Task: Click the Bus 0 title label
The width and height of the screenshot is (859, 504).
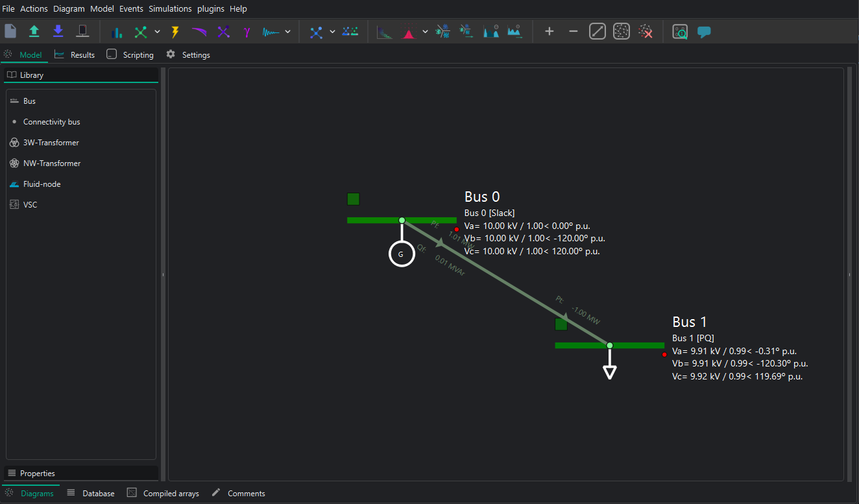Action: 482,197
